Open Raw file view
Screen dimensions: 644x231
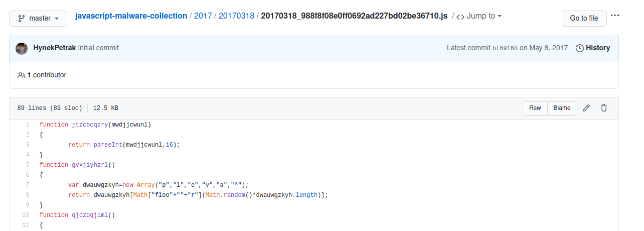pyautogui.click(x=535, y=108)
